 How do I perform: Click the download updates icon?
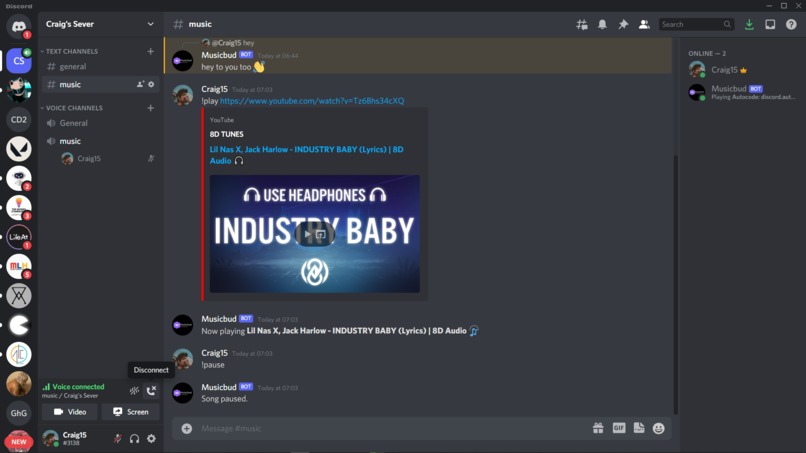click(x=749, y=24)
